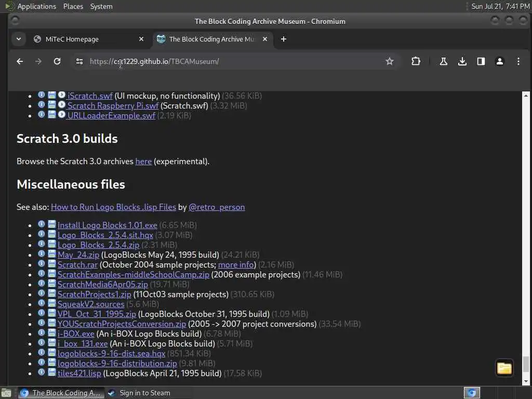Click the floating folder button on page
This screenshot has width=532, height=399.
click(504, 368)
